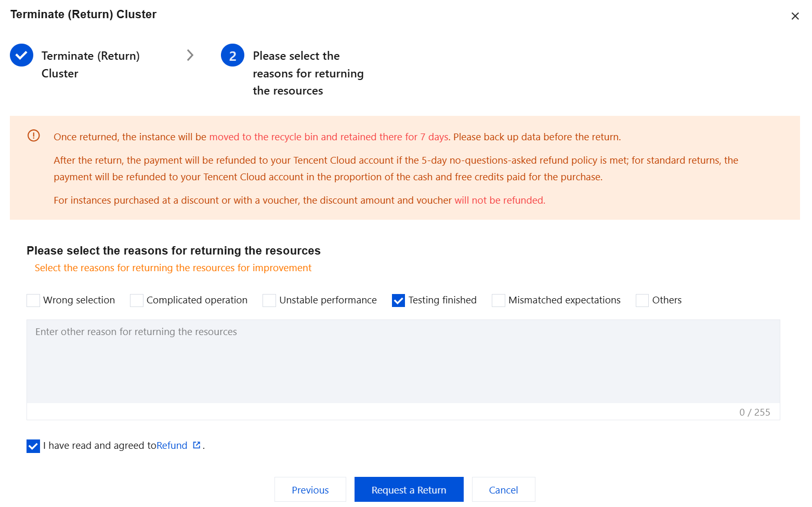This screenshot has height=507, width=812.
Task: Click the Terminate (Return) Cluster step label
Action: (x=90, y=64)
